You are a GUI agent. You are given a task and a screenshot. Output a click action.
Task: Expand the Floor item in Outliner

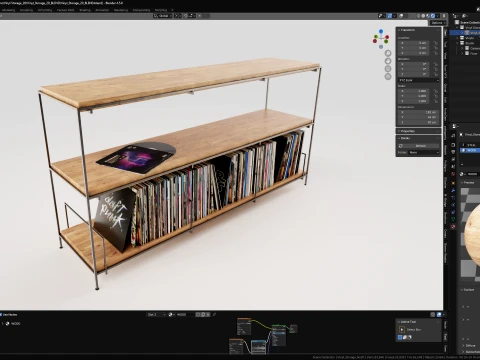pos(463,53)
